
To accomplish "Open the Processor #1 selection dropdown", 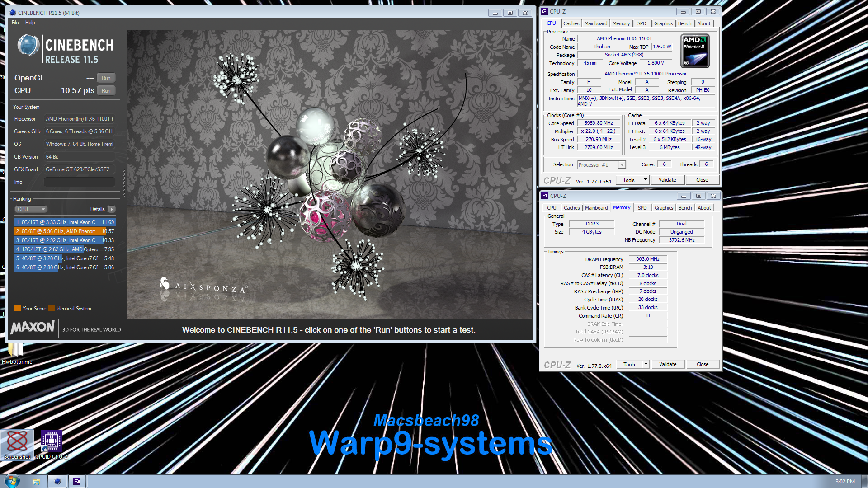I will coord(601,165).
